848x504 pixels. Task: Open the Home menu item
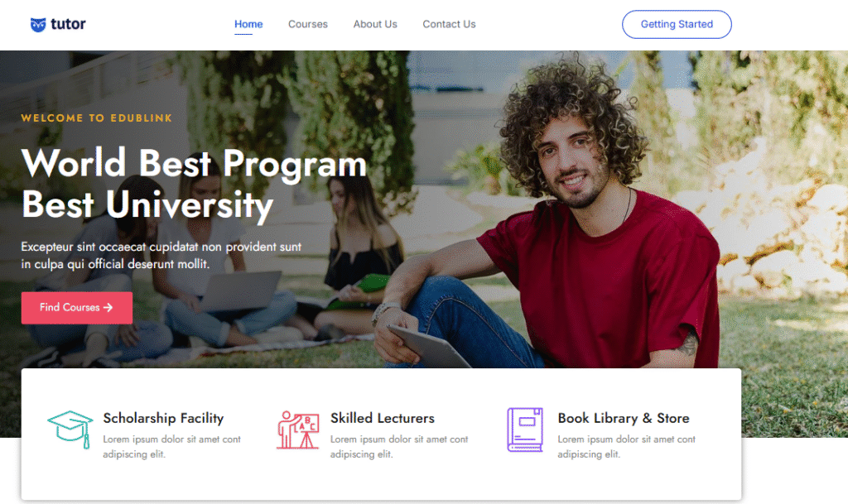(248, 24)
